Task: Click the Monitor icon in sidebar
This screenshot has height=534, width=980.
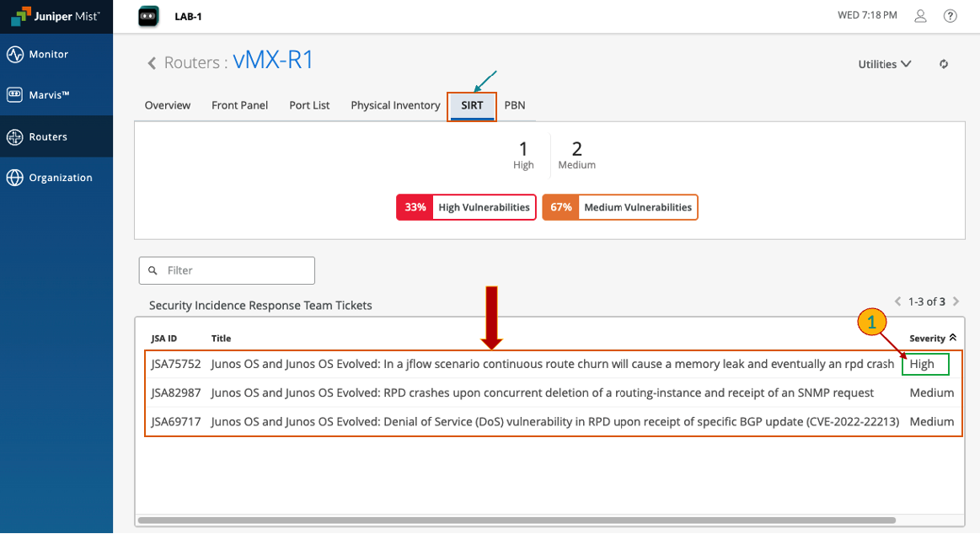Action: (x=14, y=55)
